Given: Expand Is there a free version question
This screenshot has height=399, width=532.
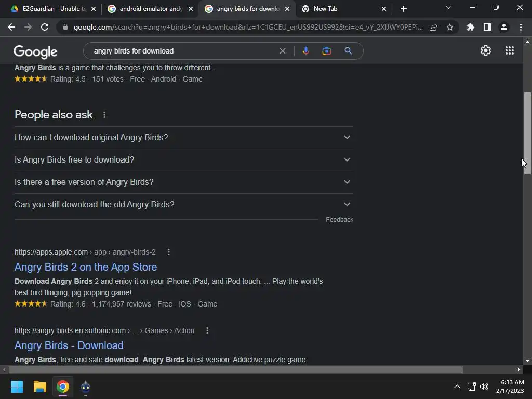Looking at the screenshot, I should click(x=184, y=182).
